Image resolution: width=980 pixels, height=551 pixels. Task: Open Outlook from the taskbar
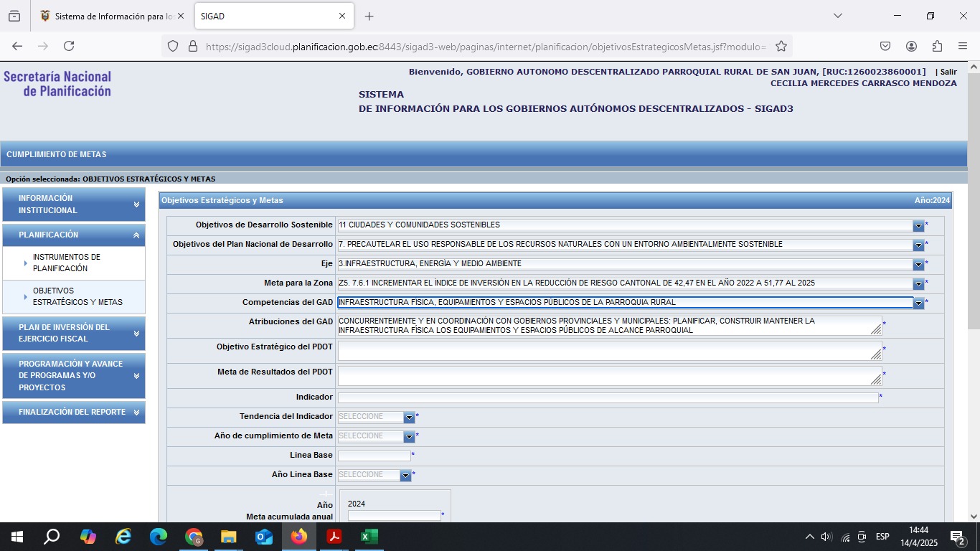[264, 537]
